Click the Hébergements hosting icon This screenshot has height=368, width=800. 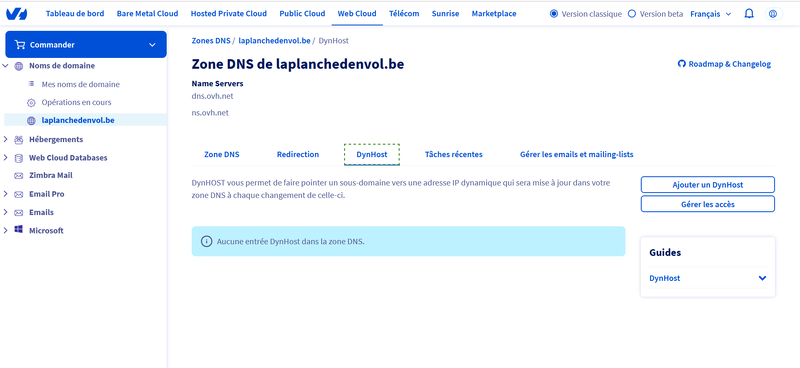(x=19, y=139)
